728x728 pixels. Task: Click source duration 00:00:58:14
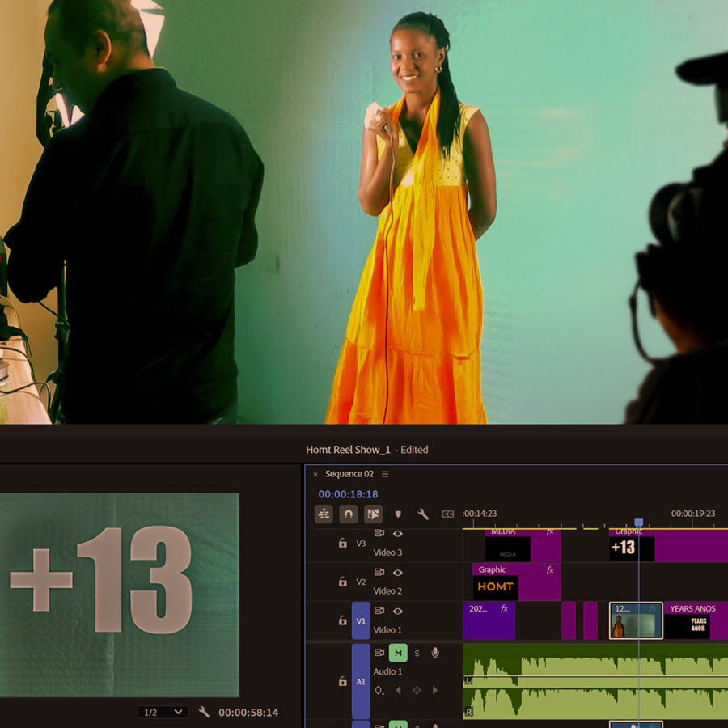pyautogui.click(x=248, y=713)
